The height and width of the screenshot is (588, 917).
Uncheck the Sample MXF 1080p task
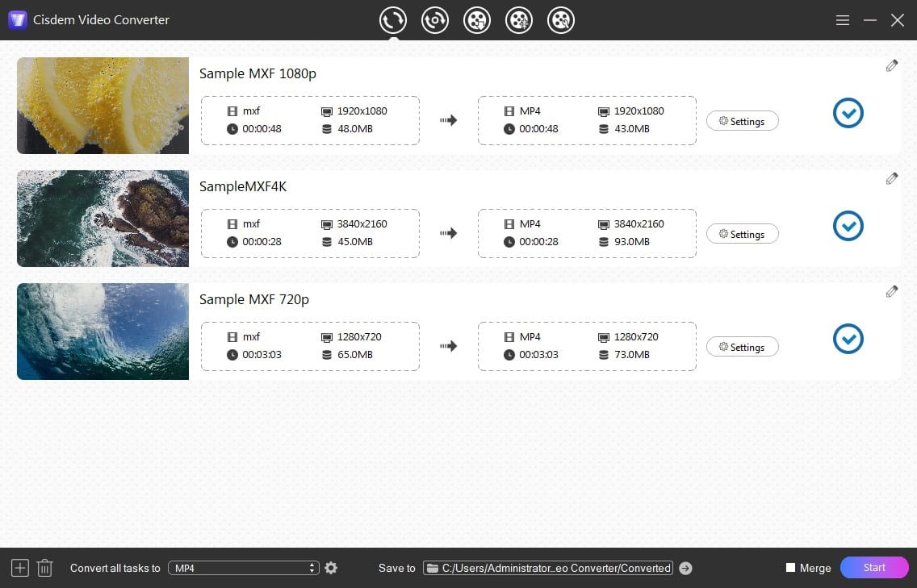tap(848, 113)
